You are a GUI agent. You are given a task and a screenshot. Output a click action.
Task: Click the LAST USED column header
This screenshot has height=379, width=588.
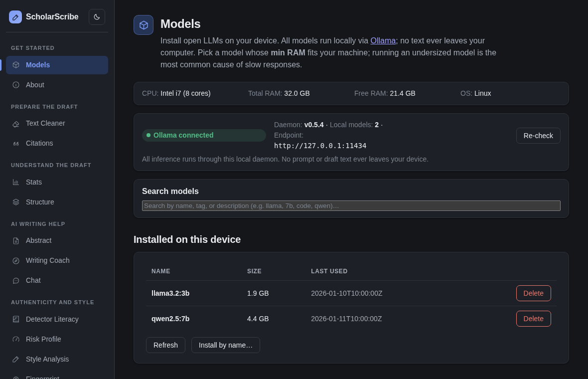click(329, 271)
